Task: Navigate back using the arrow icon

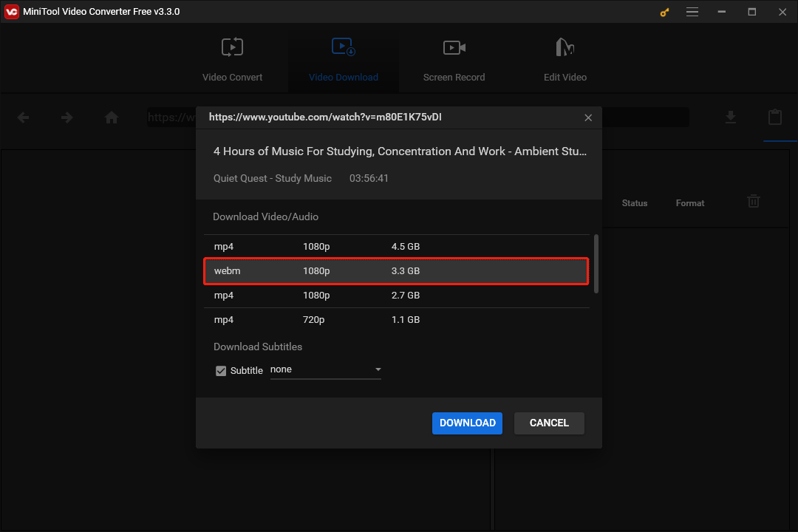Action: [23, 117]
